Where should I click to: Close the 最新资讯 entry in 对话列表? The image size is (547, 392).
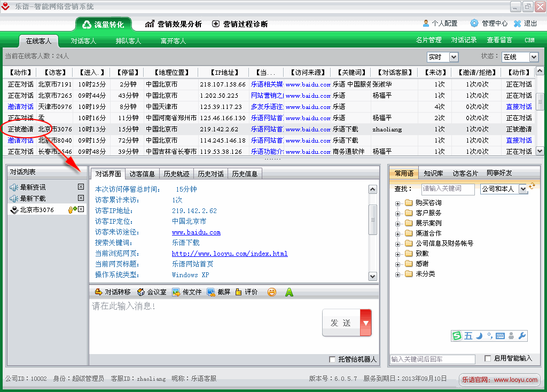pyautogui.click(x=81, y=187)
